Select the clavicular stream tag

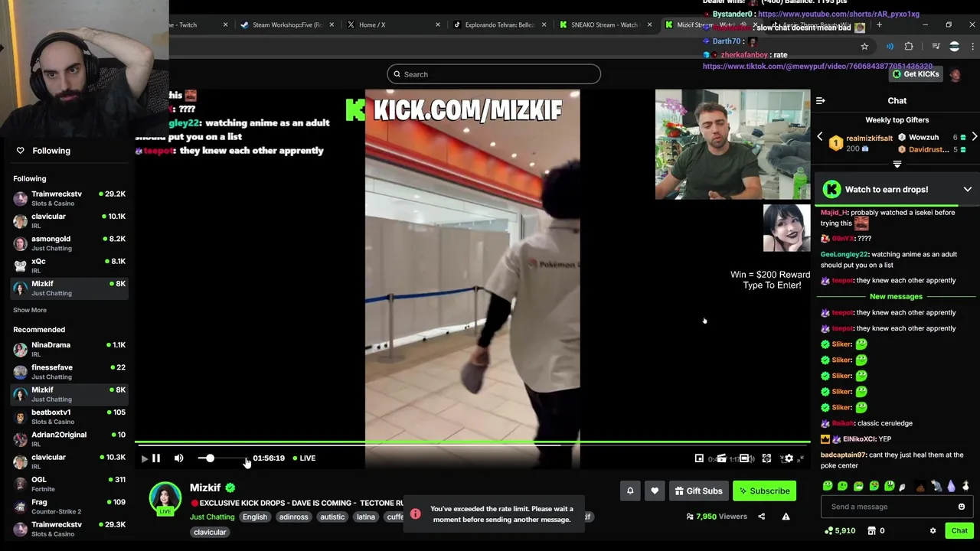[x=210, y=532]
